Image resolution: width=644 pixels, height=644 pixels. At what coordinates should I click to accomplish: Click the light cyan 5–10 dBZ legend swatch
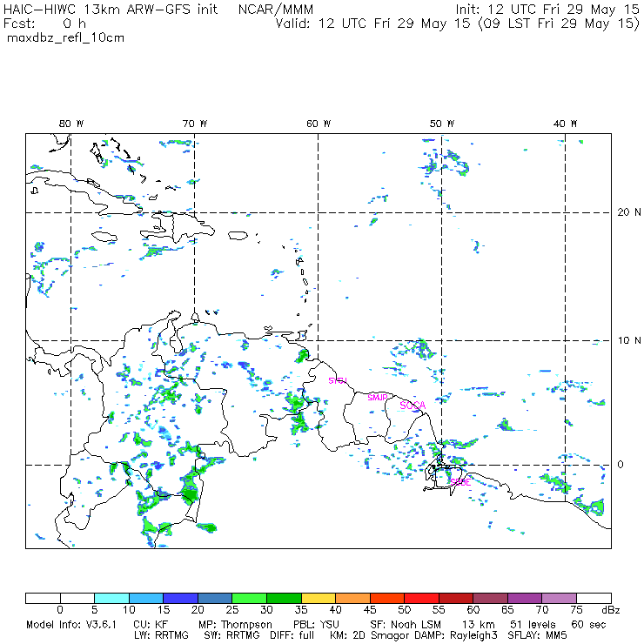tap(111, 598)
